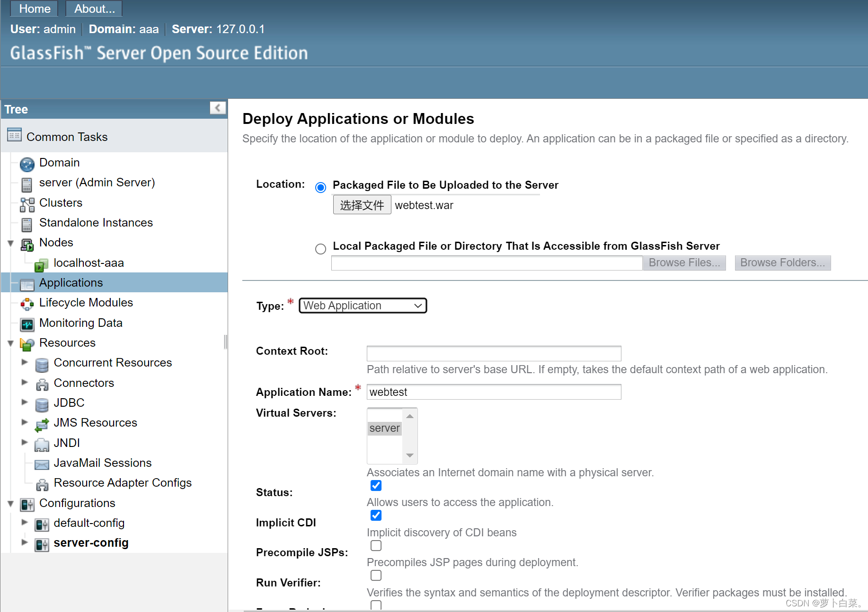Click the Connectors icon

coord(42,385)
